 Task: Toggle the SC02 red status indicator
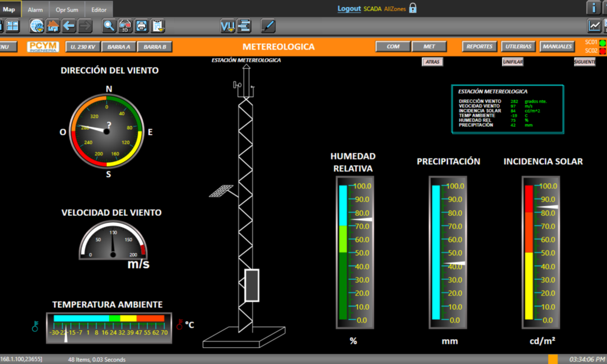(x=602, y=50)
